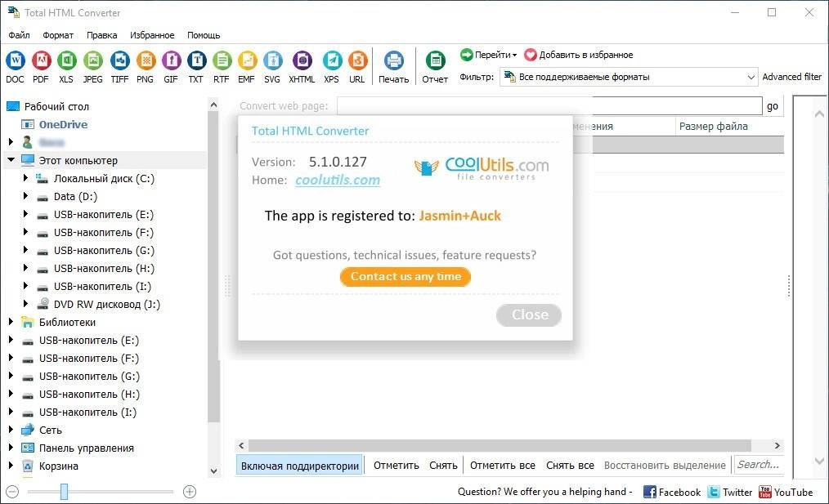This screenshot has height=504, width=829.
Task: Select the PDF conversion icon
Action: pos(41,61)
